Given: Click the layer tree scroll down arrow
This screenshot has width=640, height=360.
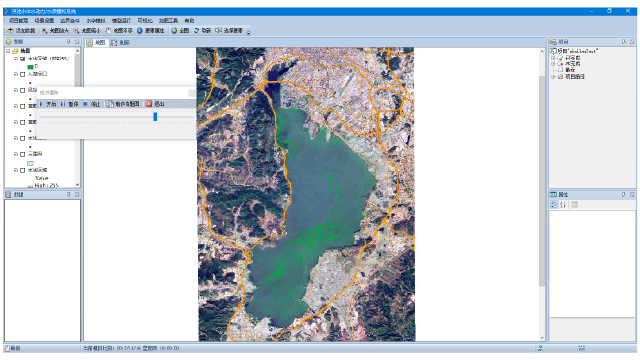Looking at the screenshot, I should (77, 184).
